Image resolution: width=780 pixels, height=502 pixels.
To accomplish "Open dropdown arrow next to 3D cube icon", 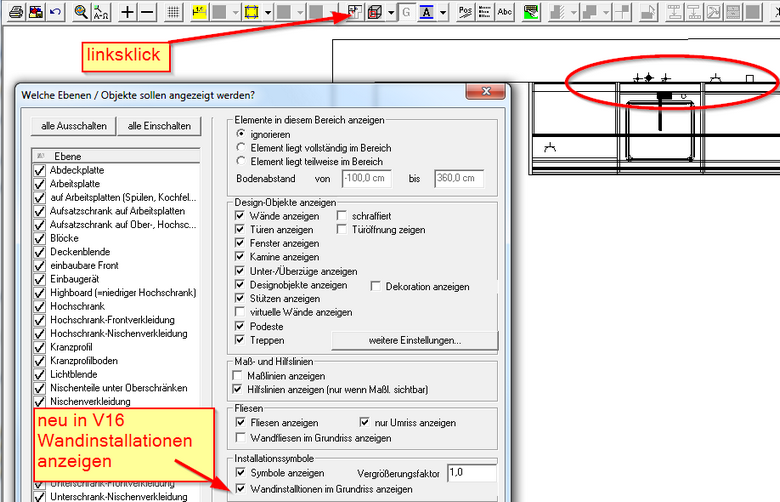I will pos(390,12).
